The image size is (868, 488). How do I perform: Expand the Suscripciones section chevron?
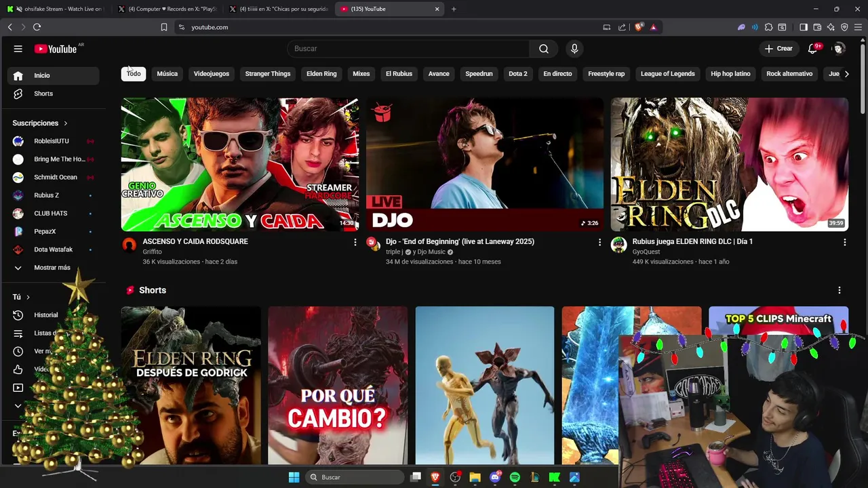[66, 123]
